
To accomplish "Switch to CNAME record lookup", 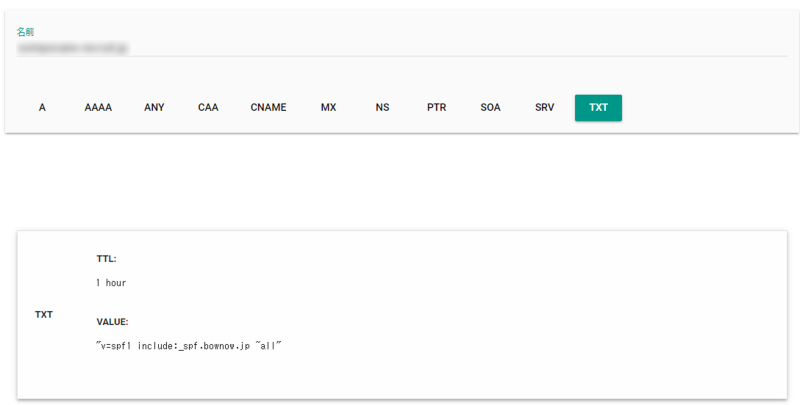I will 268,108.
